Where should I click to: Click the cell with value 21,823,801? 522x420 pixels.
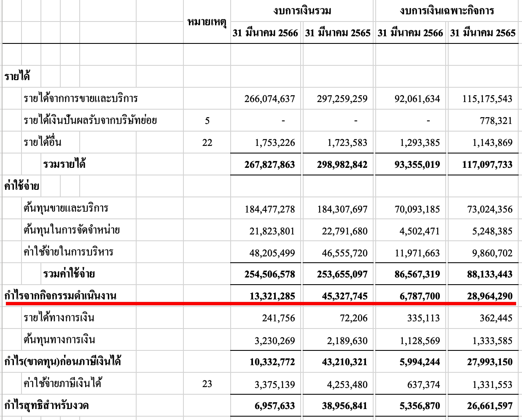272,231
